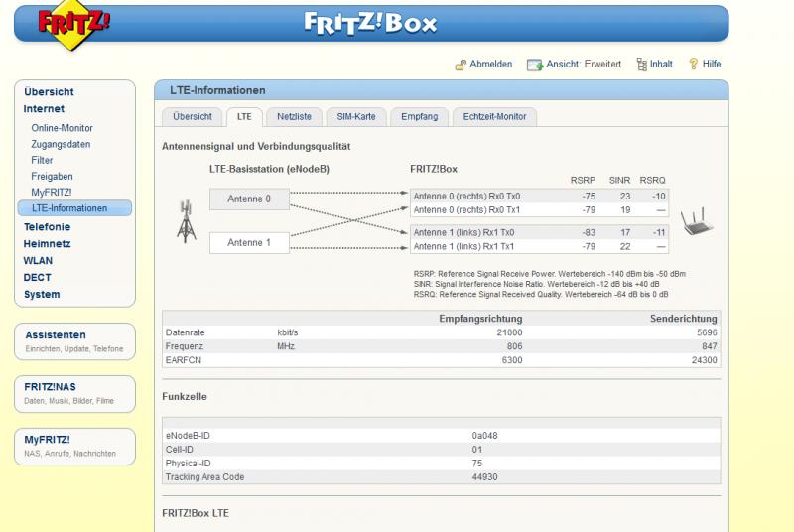Log out via Abmelden link

(490, 64)
